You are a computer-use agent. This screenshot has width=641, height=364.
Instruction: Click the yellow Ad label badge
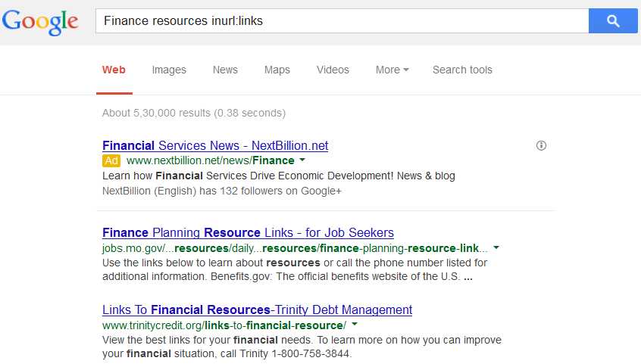coord(111,160)
